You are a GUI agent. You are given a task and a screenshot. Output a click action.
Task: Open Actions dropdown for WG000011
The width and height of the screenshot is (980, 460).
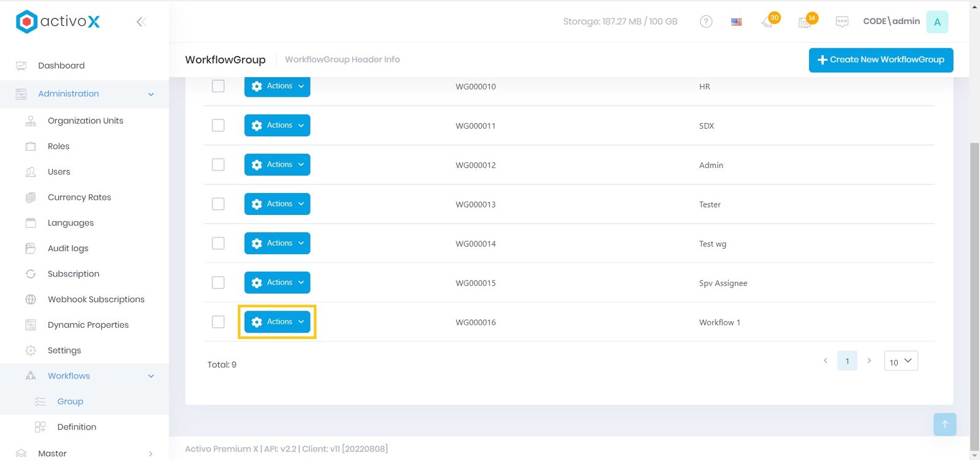[x=277, y=126]
